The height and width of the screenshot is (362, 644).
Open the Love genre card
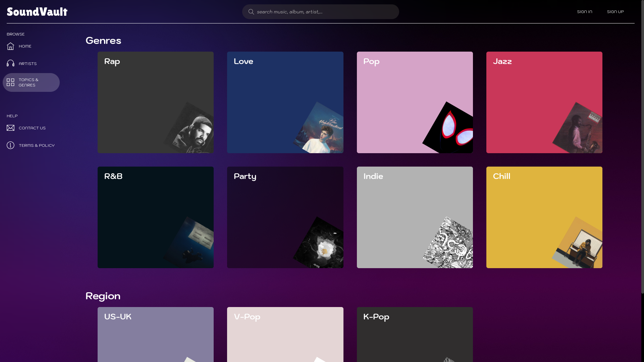tap(285, 102)
